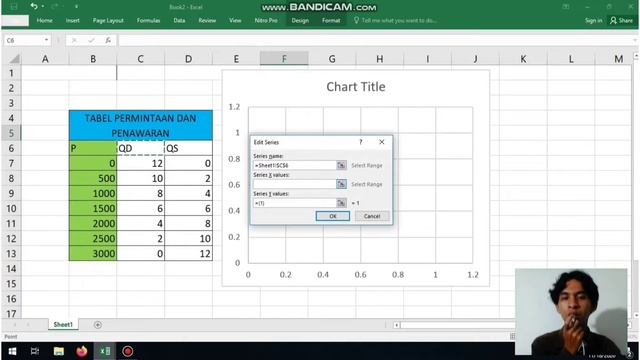The height and width of the screenshot is (360, 640).
Task: Expand the Name Box dropdown
Action: [x=46, y=40]
